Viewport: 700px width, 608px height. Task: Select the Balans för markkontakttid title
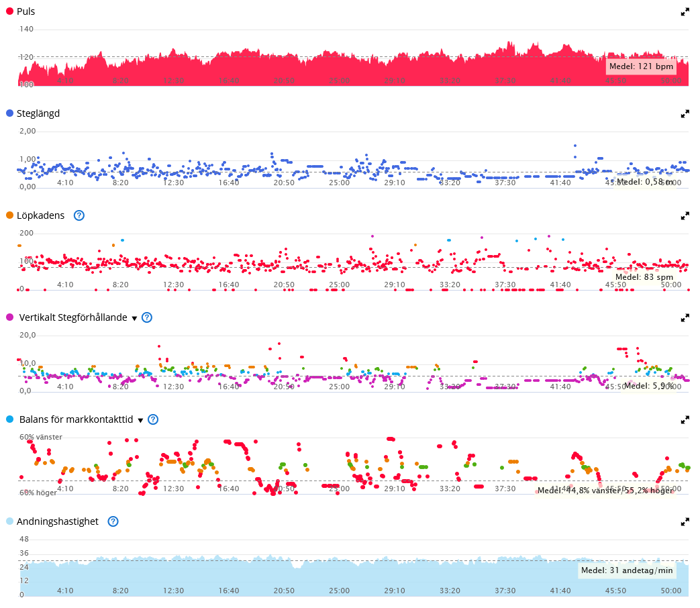tap(77, 419)
